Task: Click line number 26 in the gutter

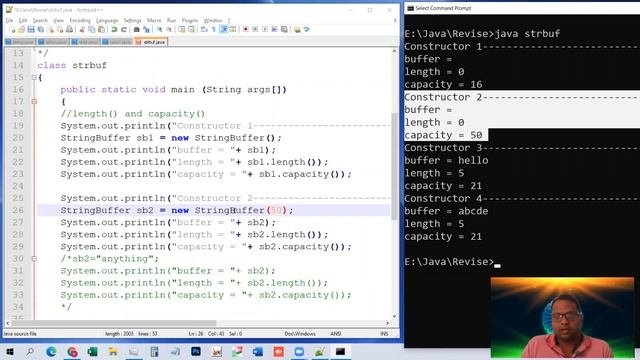Action: tap(18, 210)
